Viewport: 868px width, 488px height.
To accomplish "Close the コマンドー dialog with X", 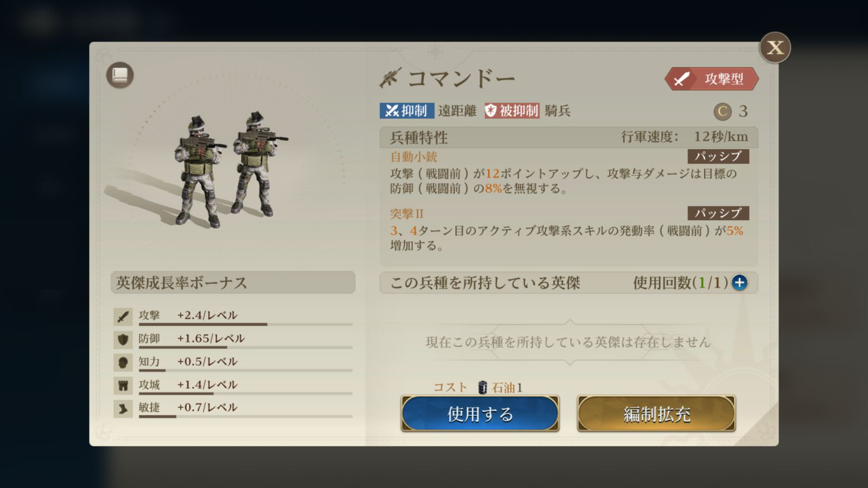I will [x=775, y=48].
